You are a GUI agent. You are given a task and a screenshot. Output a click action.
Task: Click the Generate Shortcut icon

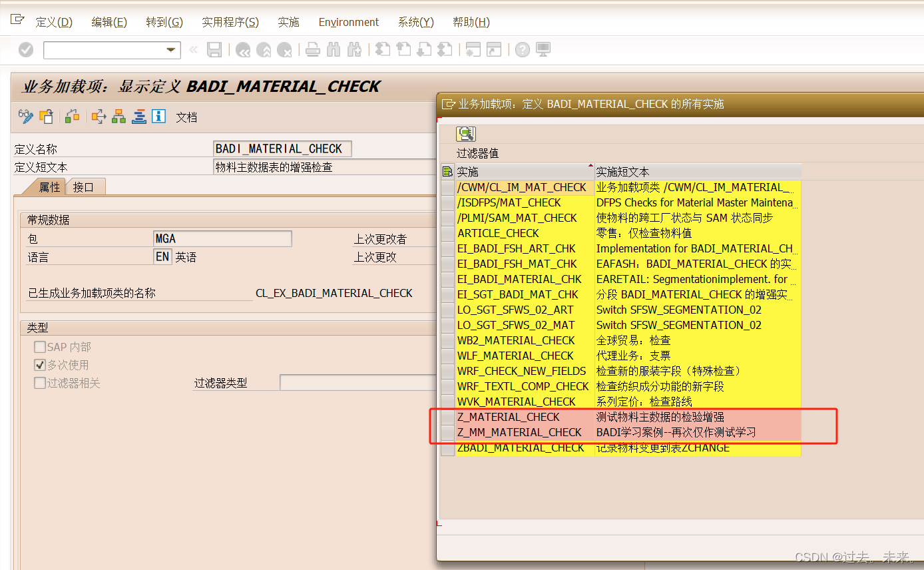click(x=493, y=50)
